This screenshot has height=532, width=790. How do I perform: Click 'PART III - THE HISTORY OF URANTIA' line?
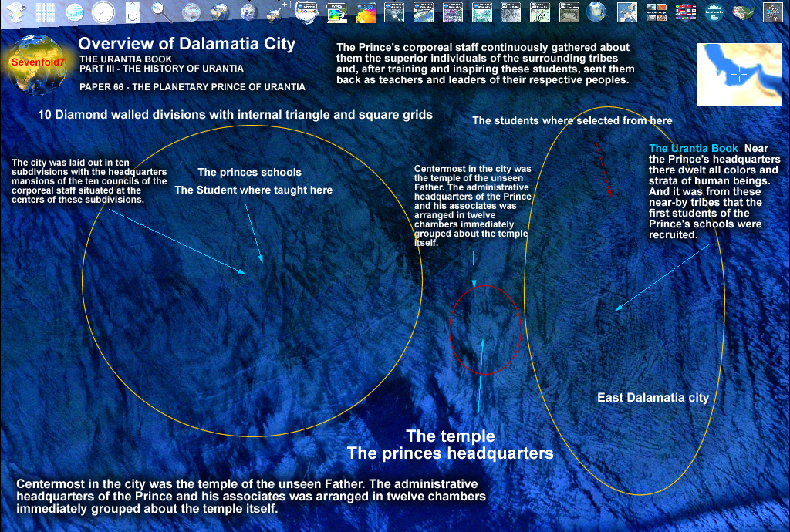coord(162,69)
